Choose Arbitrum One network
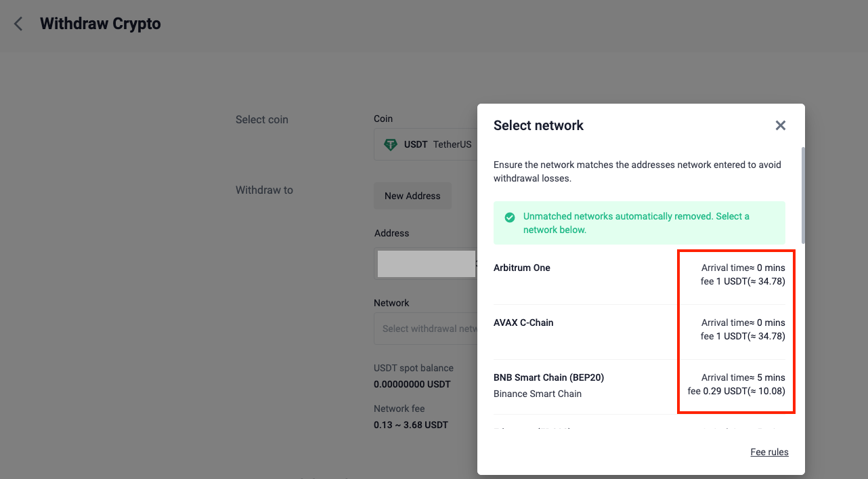The height and width of the screenshot is (479, 868). tap(522, 268)
